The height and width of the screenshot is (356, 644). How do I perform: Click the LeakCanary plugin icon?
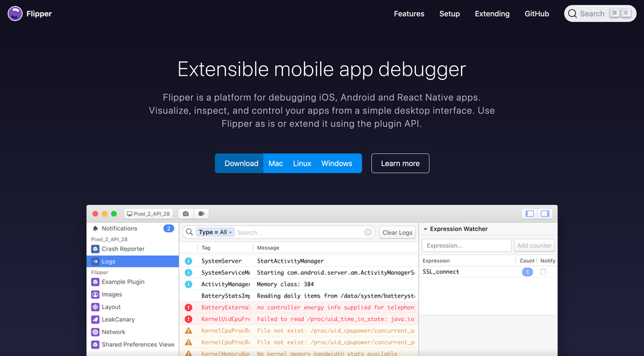[95, 320]
